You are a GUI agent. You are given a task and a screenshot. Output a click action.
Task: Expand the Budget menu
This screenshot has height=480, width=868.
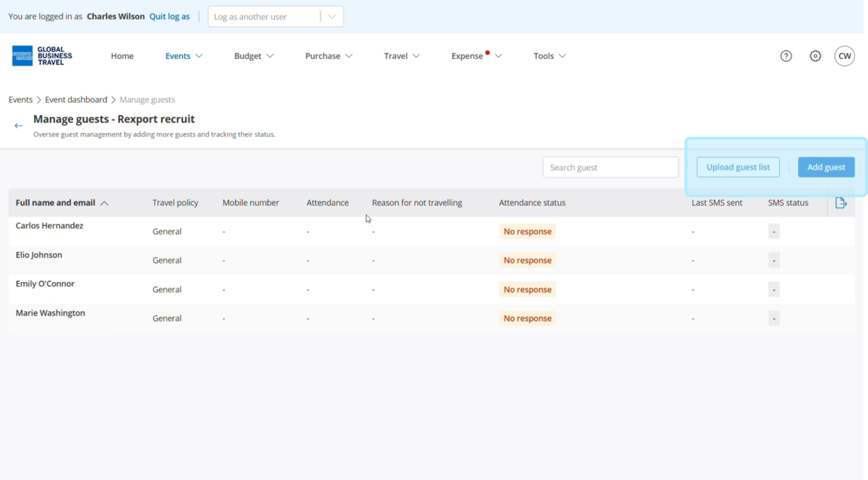coord(254,56)
